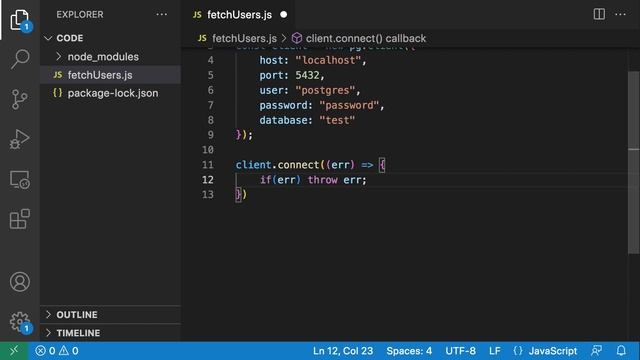The image size is (640, 360).
Task: Click Ln 12, Col 23 to go to line
Action: [343, 351]
